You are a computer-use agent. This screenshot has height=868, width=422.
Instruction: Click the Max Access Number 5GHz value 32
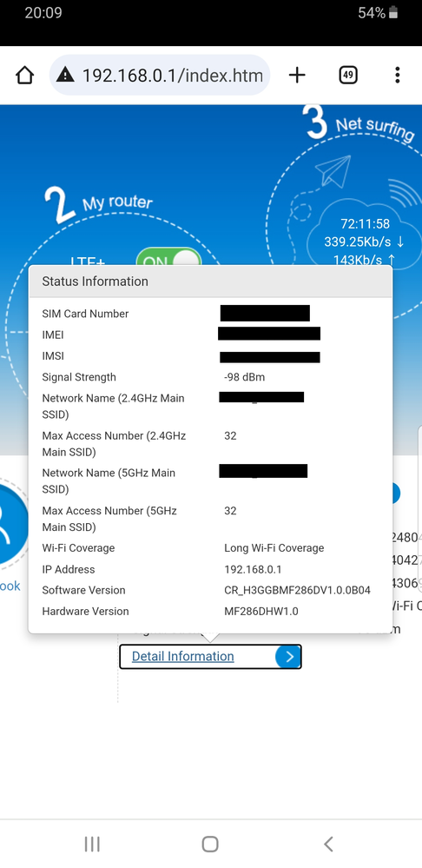230,510
